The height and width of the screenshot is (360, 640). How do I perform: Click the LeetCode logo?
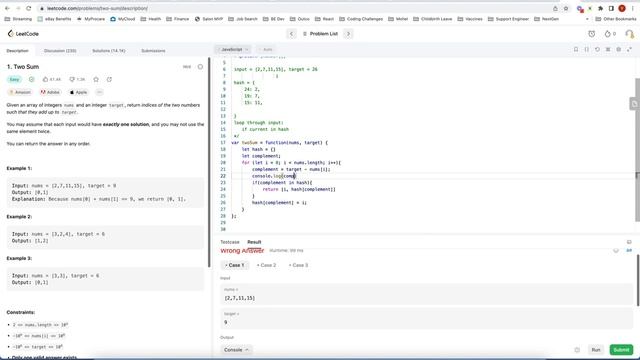pyautogui.click(x=23, y=33)
